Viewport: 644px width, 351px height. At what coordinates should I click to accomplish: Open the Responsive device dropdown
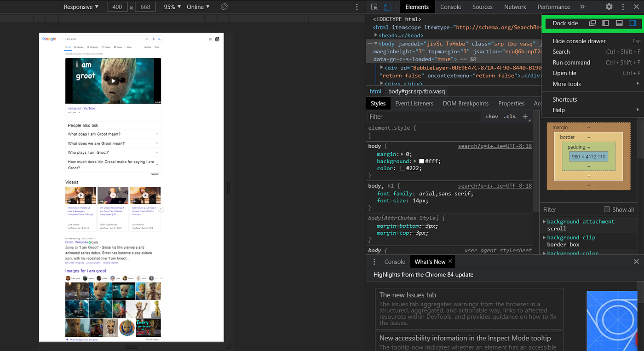pyautogui.click(x=81, y=7)
